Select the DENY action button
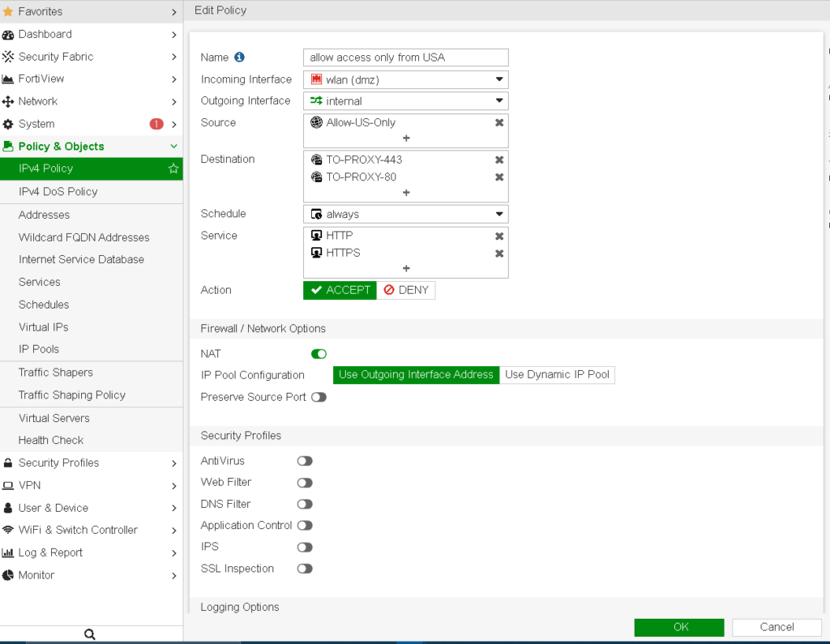 (406, 290)
